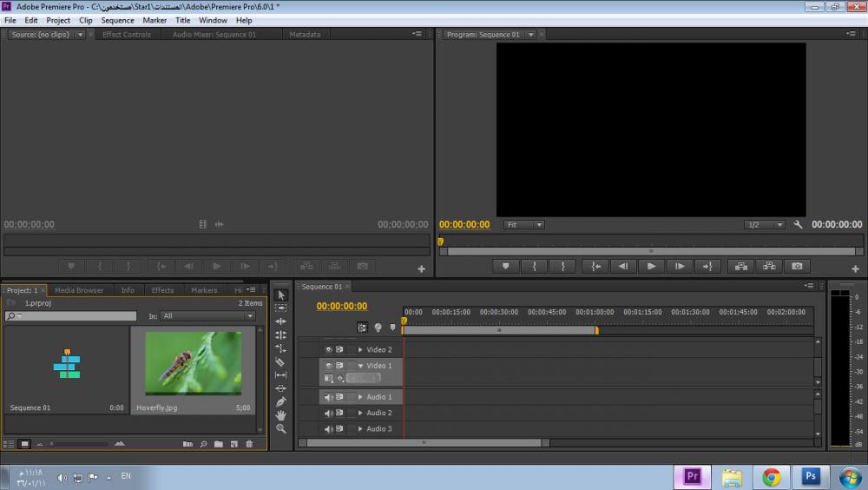Pick the Hand tool

(x=280, y=415)
